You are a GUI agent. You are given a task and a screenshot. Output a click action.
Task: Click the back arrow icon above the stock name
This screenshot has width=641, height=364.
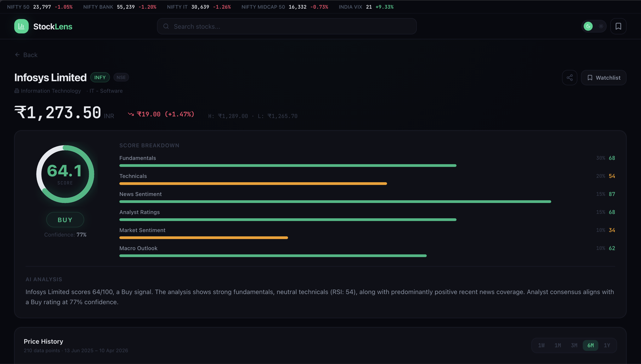click(17, 54)
